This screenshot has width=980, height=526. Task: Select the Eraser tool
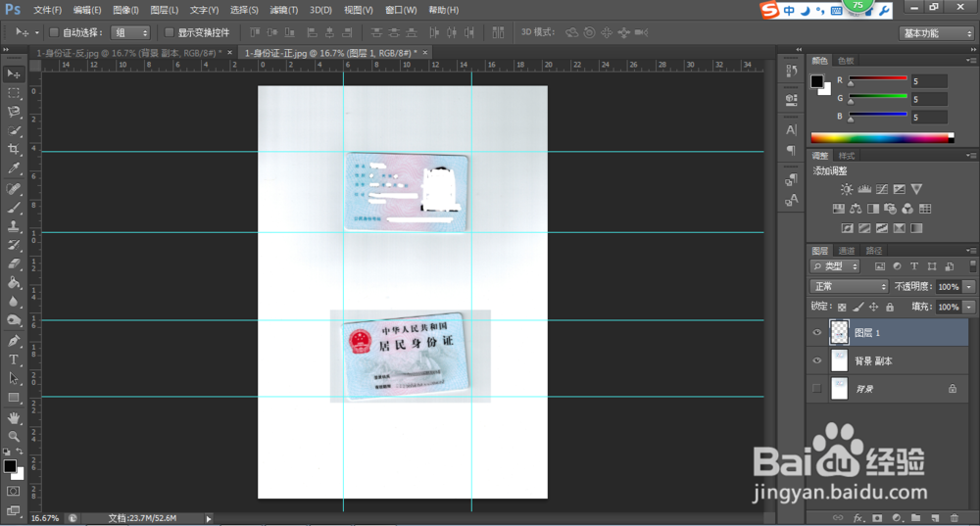(13, 263)
